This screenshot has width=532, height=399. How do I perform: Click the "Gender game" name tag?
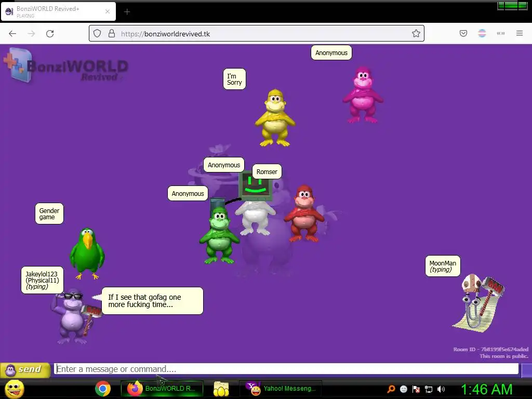tap(49, 214)
